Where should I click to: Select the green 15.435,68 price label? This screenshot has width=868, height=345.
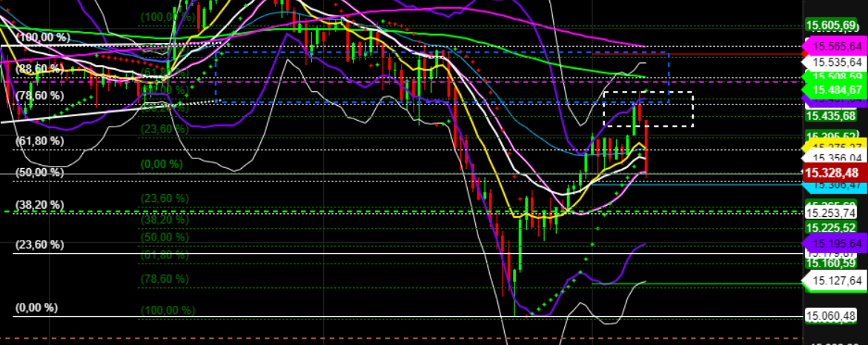831,116
